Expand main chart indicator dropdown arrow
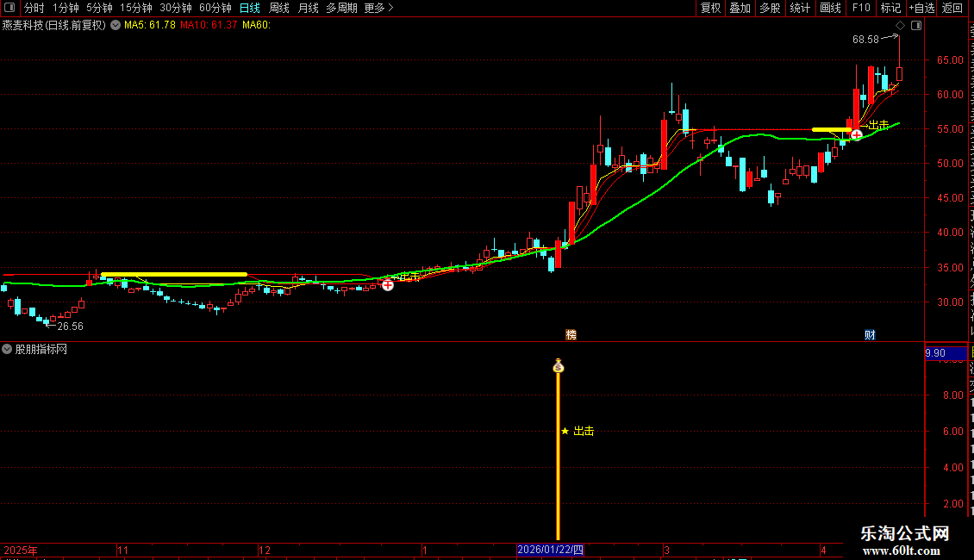This screenshot has width=974, height=560. [x=116, y=25]
